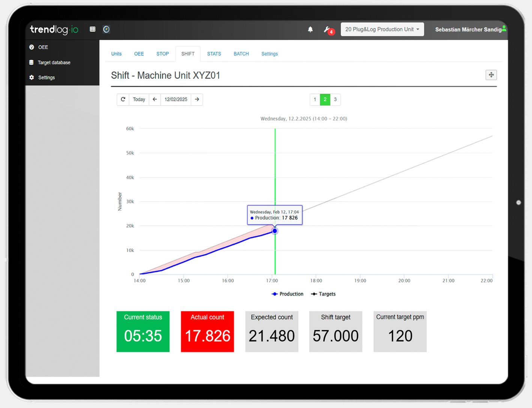This screenshot has height=408, width=532.
Task: Open the Settings tab
Action: point(270,54)
